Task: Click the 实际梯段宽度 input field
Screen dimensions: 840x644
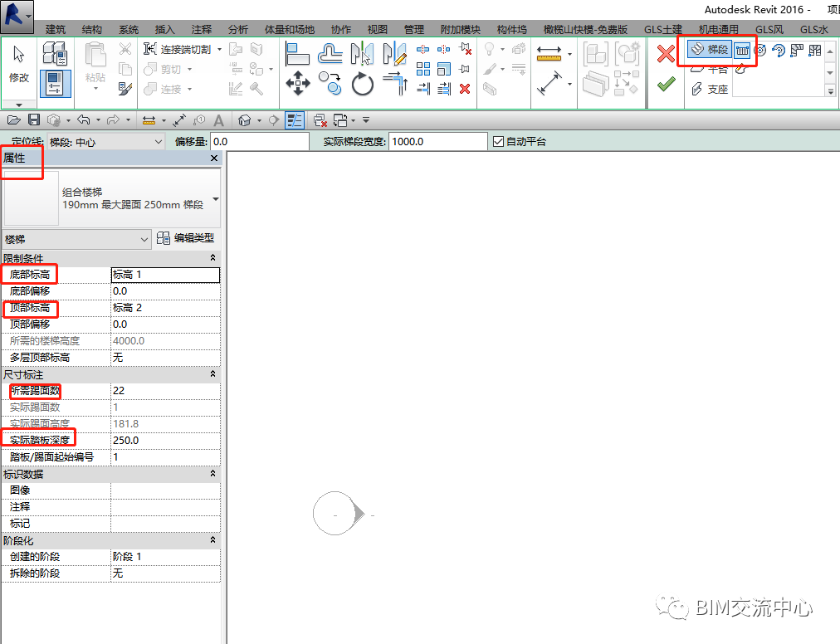Action: click(x=437, y=141)
